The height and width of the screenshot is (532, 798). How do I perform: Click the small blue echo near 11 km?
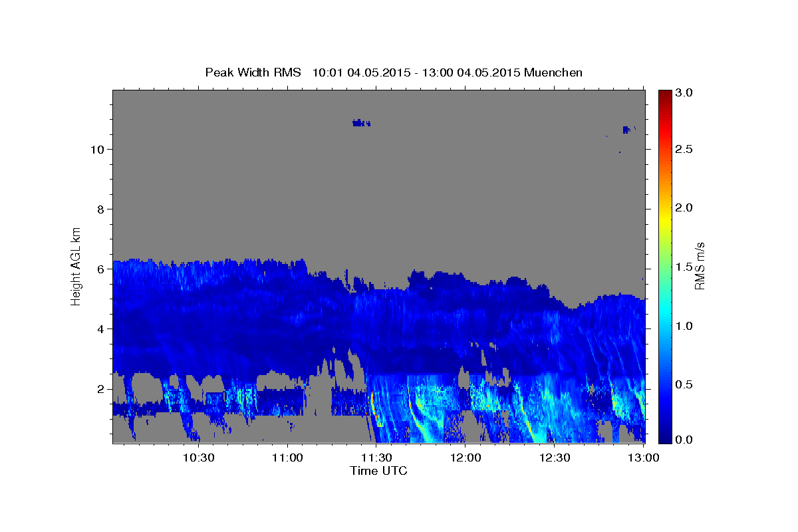click(361, 123)
